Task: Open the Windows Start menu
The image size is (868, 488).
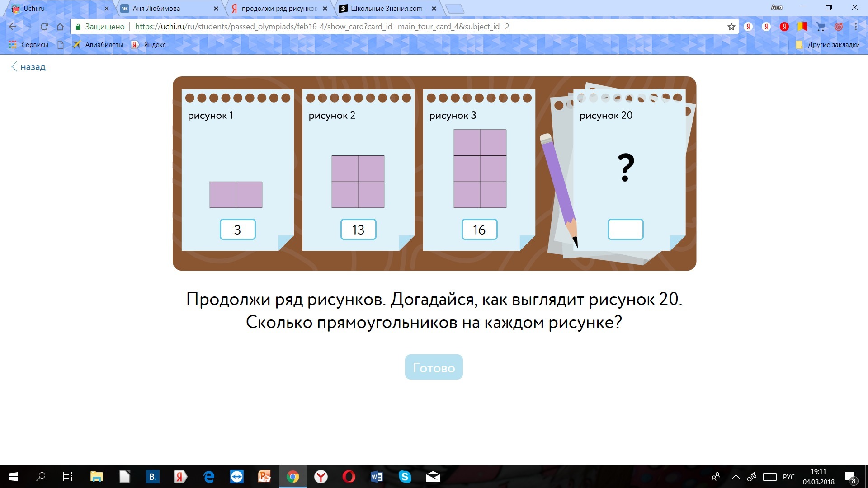Action: pyautogui.click(x=14, y=477)
